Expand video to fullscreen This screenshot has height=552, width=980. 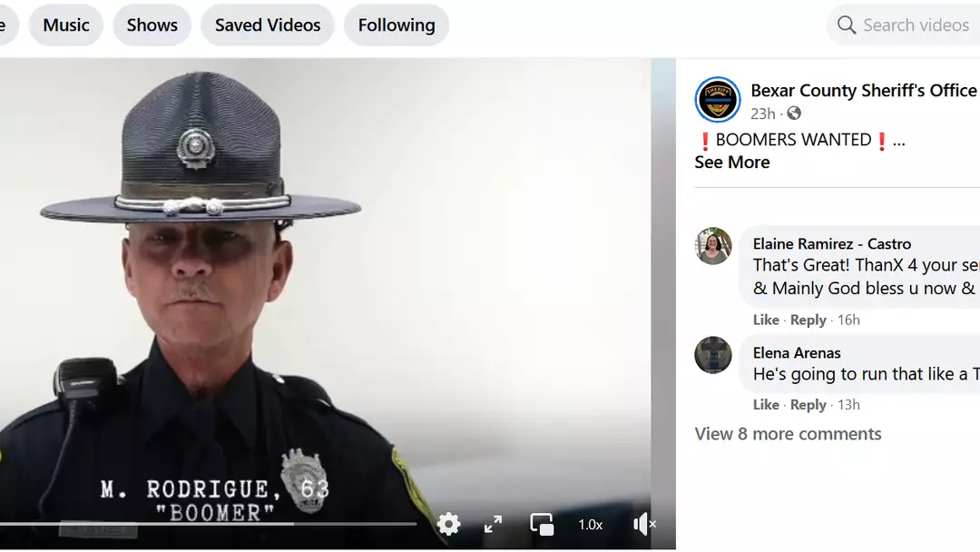(493, 524)
